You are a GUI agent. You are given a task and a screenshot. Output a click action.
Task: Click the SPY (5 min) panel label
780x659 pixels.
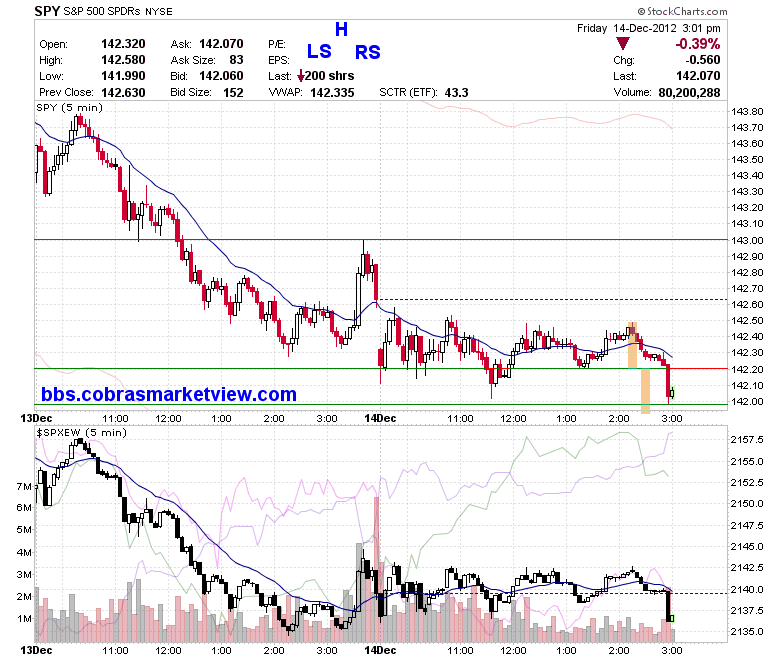[x=69, y=107]
